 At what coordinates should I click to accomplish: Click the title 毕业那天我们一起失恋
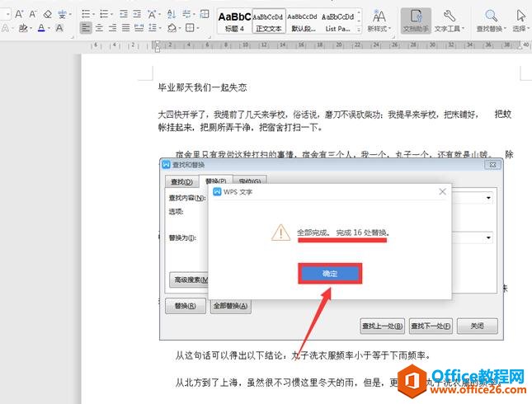tap(203, 87)
